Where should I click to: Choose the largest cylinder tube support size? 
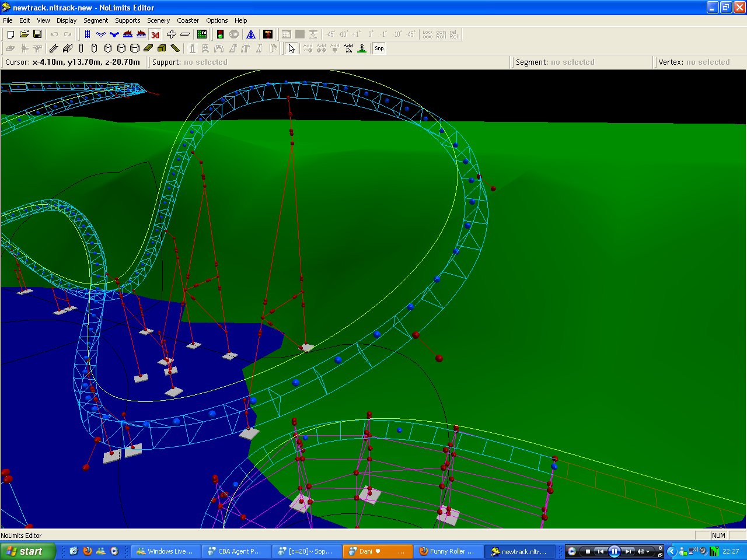pos(135,48)
